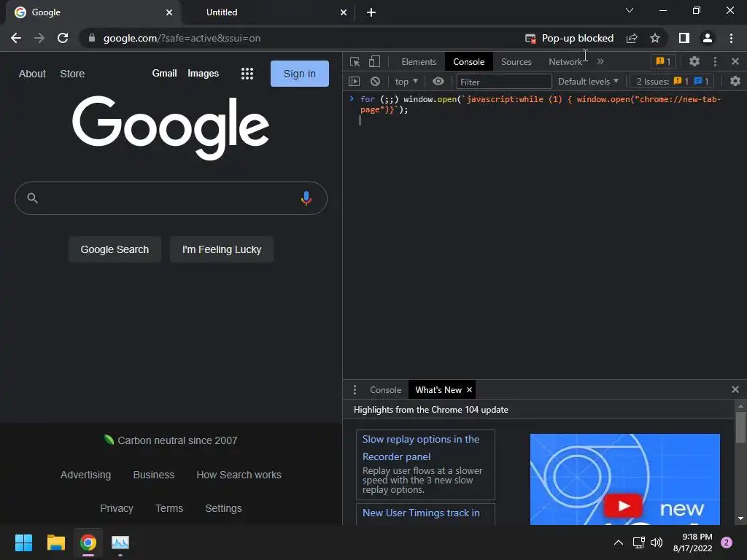Screen dimensions: 747x560
Task: Open the top JavaScript context dropdown
Action: 406,82
